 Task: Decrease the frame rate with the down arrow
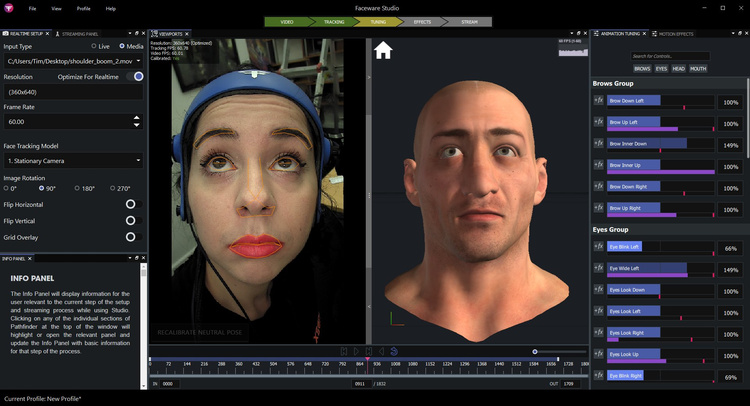click(x=137, y=125)
